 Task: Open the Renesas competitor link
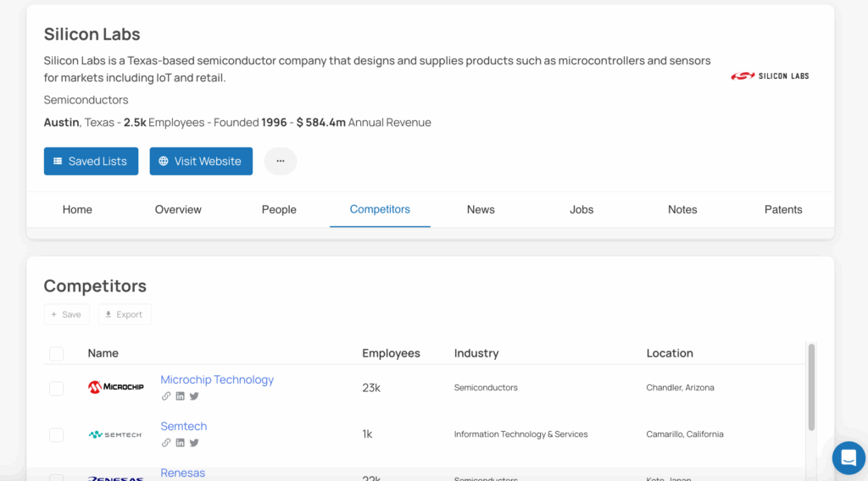pyautogui.click(x=183, y=473)
